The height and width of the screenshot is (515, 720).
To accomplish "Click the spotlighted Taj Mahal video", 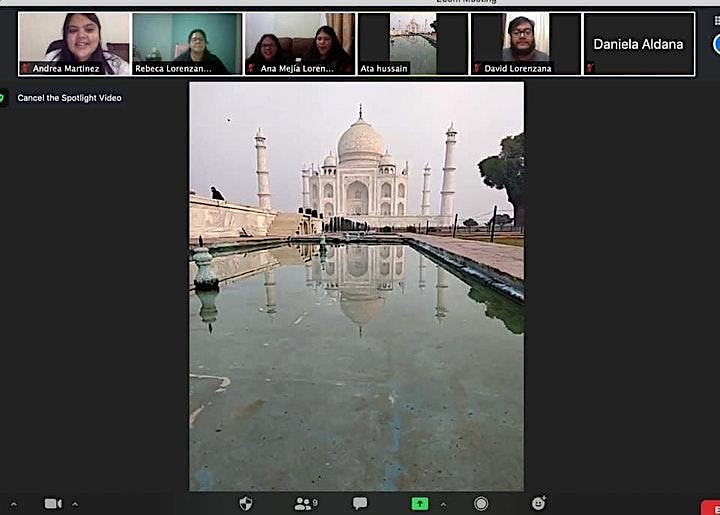I will 356,286.
